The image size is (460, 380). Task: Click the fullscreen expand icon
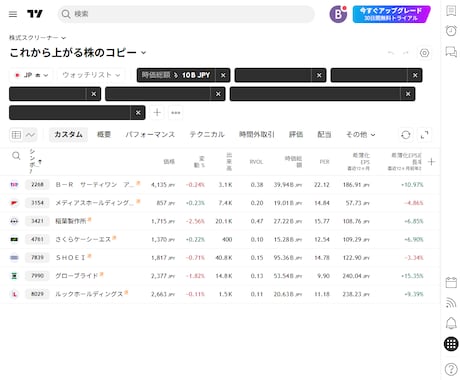[424, 135]
